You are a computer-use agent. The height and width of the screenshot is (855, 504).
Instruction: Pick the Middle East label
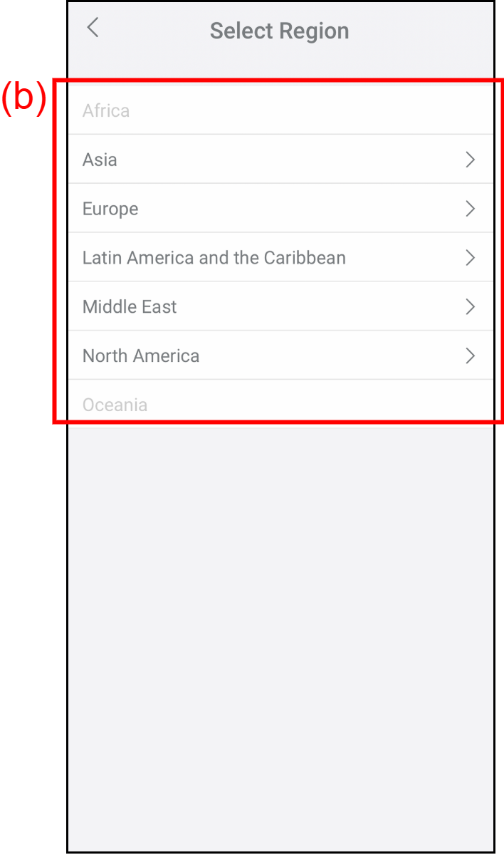coord(130,307)
